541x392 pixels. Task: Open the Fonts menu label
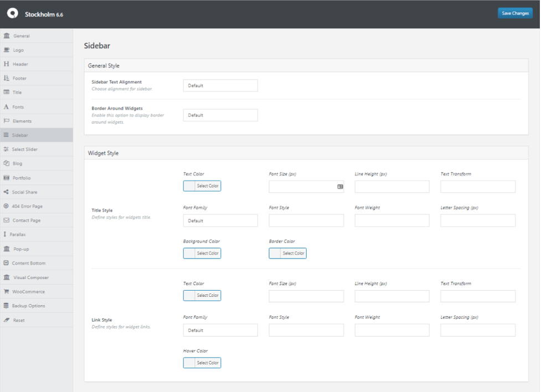(18, 107)
